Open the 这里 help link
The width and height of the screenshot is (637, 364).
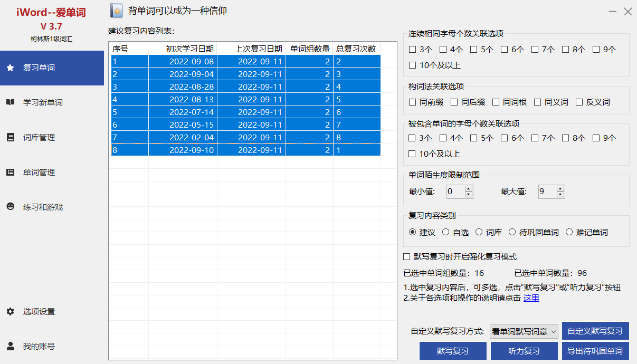531,298
